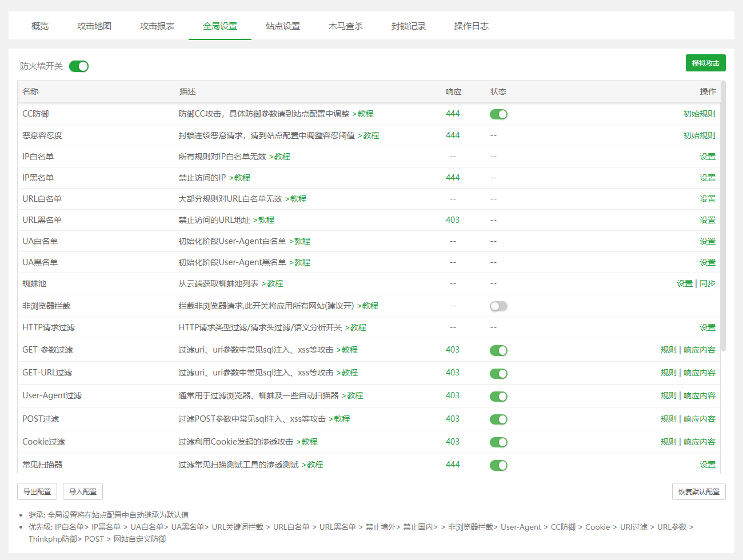Screen dimensions: 743x560
Task: Click the 导入配置 button
Action: click(83, 491)
